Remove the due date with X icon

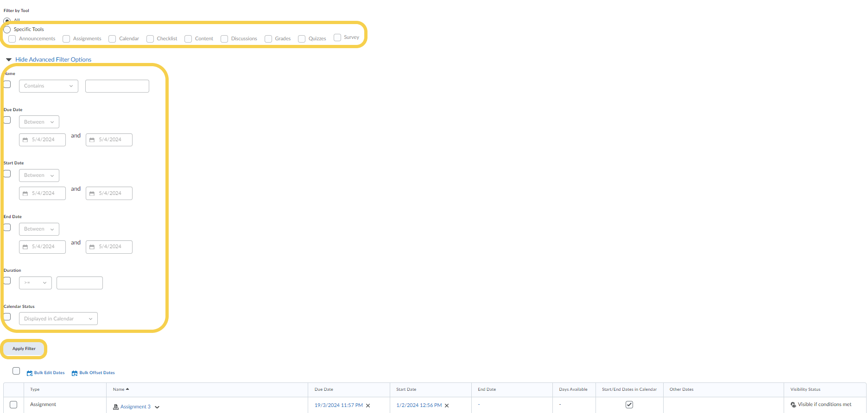pyautogui.click(x=368, y=406)
